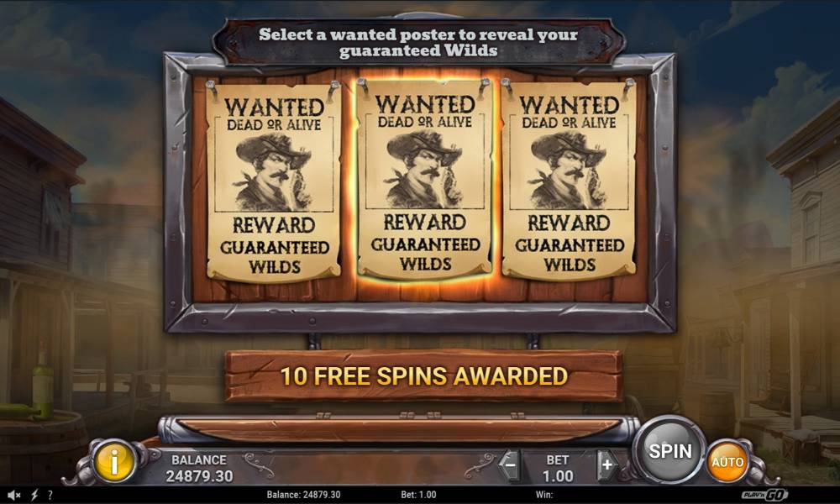Click the BET amount 1.00 display
The image size is (840, 504).
tap(558, 468)
